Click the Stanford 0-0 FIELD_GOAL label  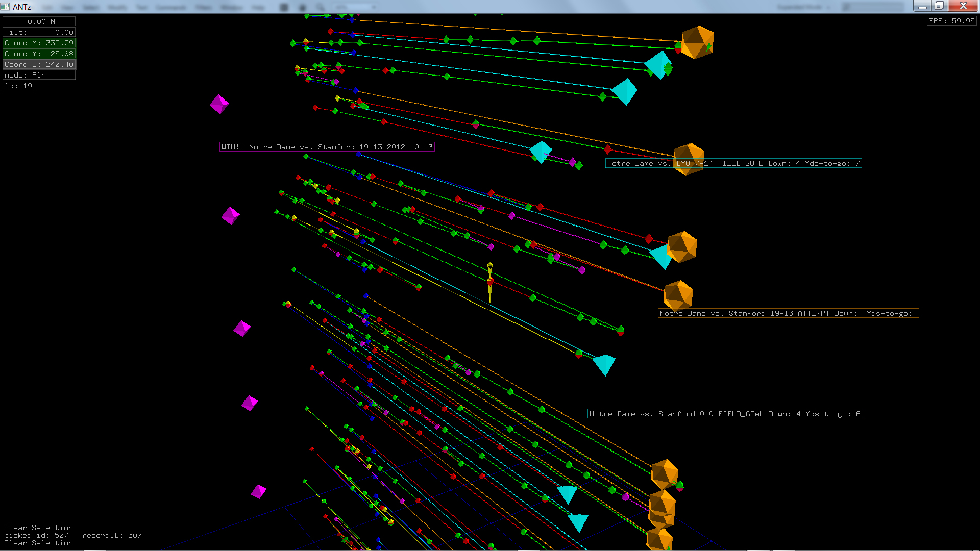pos(725,414)
